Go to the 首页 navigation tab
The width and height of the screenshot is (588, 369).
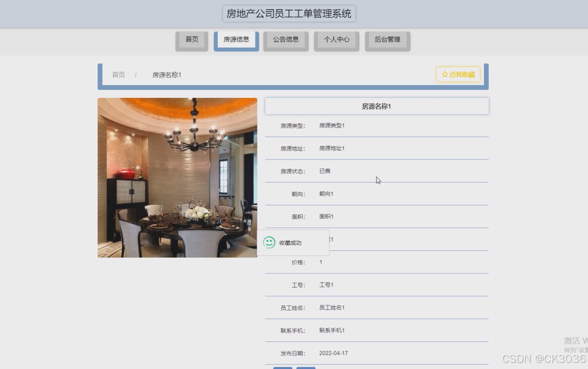[192, 41]
